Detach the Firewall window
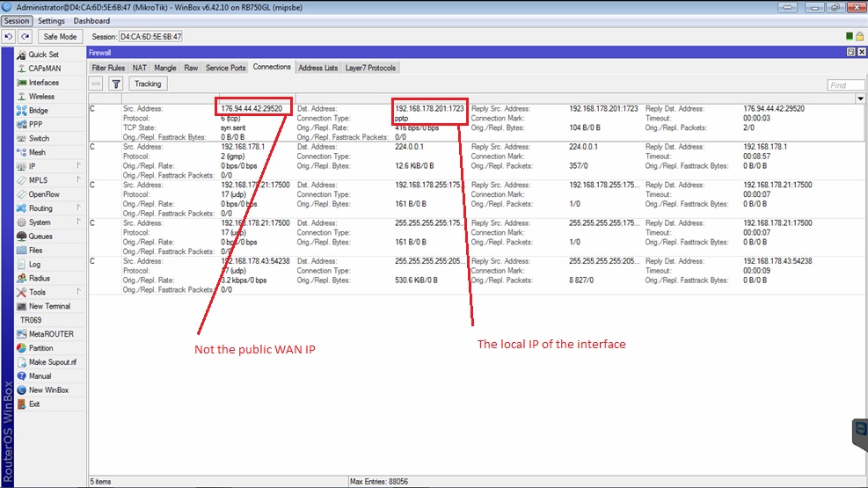 coord(850,52)
